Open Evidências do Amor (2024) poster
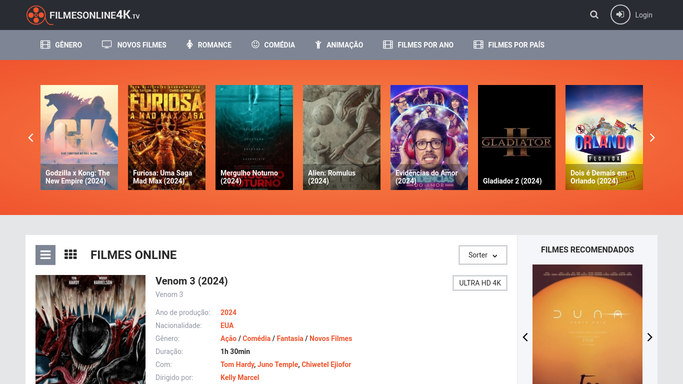683x384 pixels. (x=429, y=137)
